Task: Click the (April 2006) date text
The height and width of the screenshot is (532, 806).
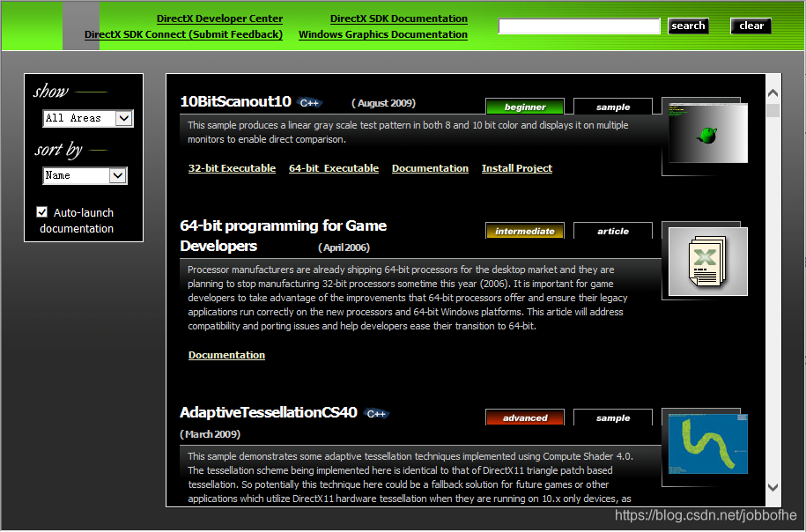Action: tap(344, 248)
